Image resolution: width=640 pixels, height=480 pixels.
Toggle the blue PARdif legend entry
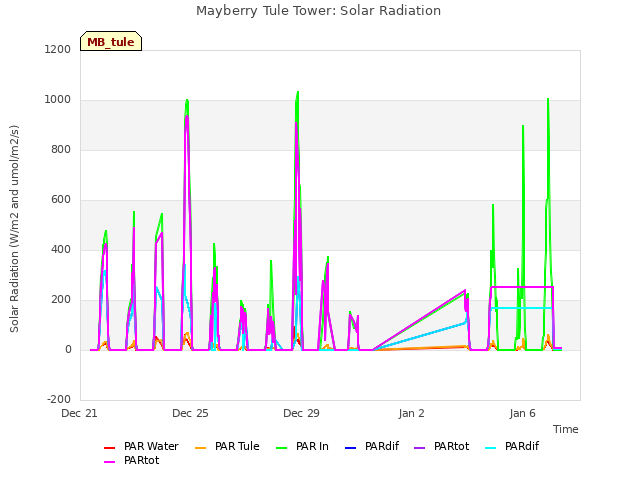[x=372, y=447]
